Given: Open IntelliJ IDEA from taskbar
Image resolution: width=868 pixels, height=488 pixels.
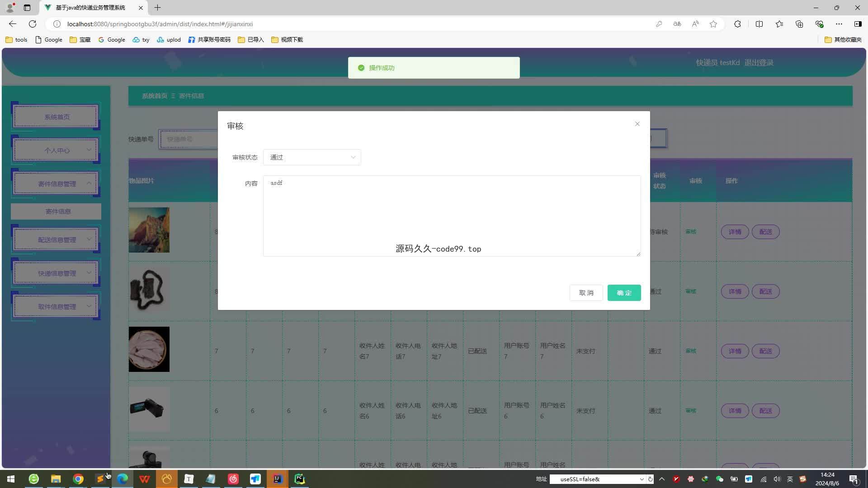Looking at the screenshot, I should [x=278, y=479].
